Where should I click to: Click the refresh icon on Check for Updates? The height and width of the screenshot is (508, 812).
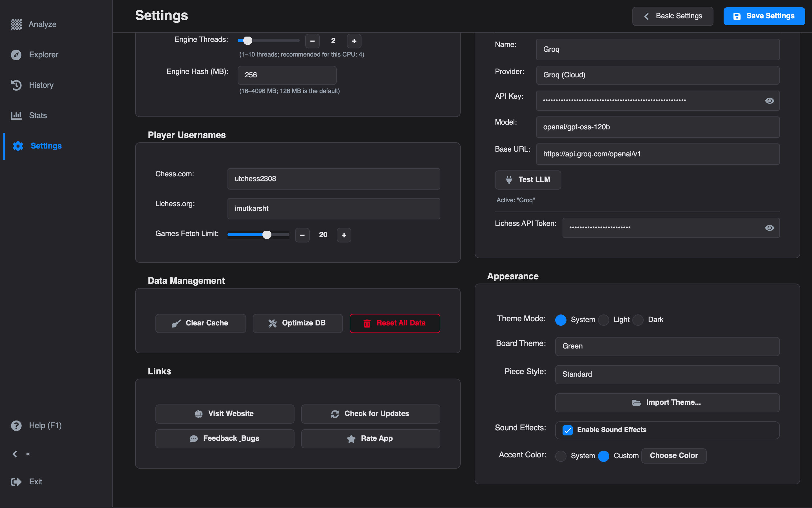point(335,414)
